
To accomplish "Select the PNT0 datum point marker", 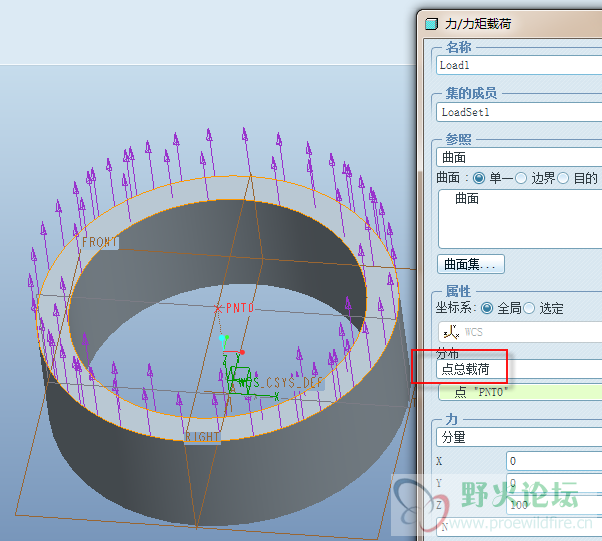I will pos(219,308).
